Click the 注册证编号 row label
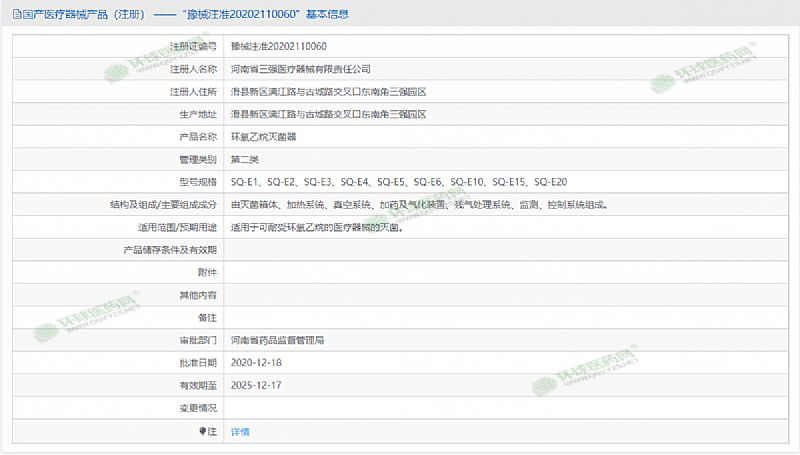The height and width of the screenshot is (455, 800). [191, 46]
